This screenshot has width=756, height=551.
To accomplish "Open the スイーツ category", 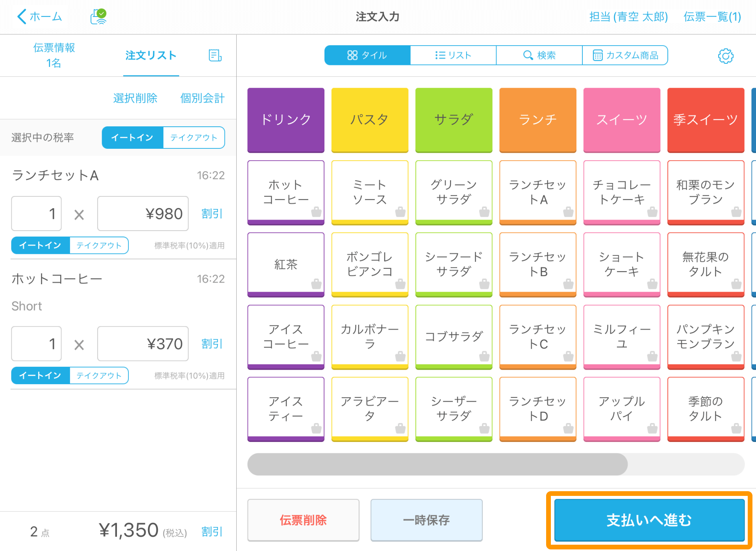I will pyautogui.click(x=622, y=120).
